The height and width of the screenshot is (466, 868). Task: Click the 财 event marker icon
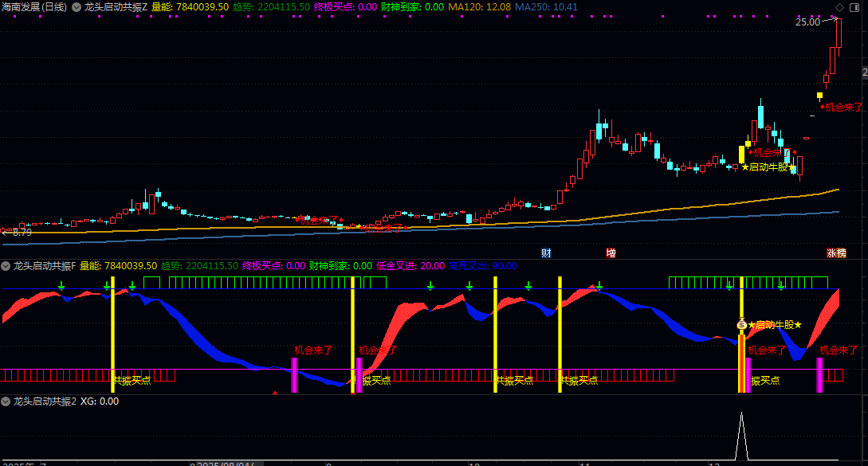[546, 253]
